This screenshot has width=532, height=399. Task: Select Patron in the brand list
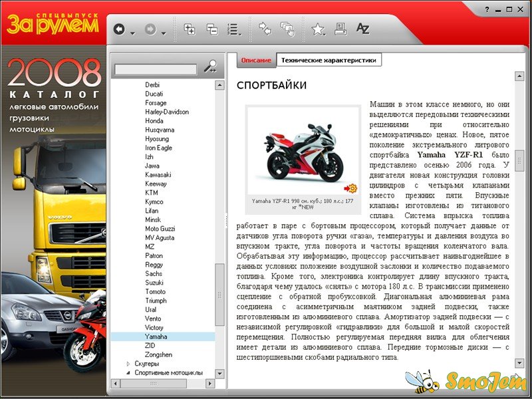[x=154, y=255]
